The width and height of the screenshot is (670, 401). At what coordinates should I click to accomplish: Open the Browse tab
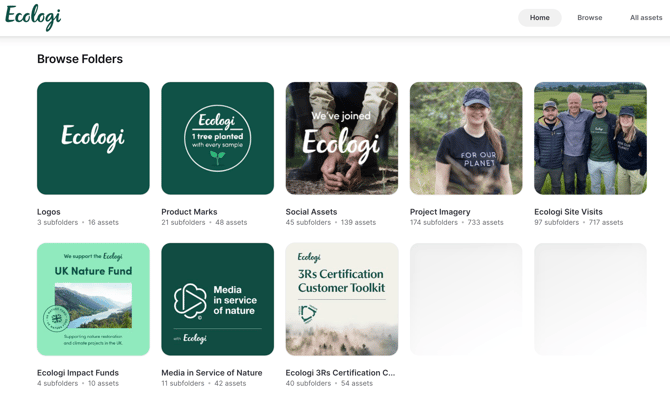pyautogui.click(x=590, y=18)
